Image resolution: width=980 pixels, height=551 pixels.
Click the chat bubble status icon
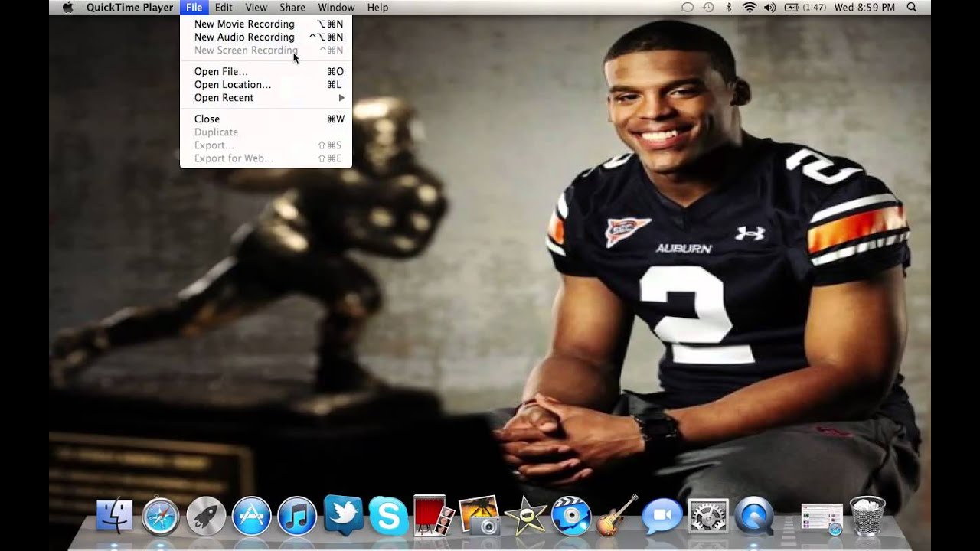pos(688,7)
